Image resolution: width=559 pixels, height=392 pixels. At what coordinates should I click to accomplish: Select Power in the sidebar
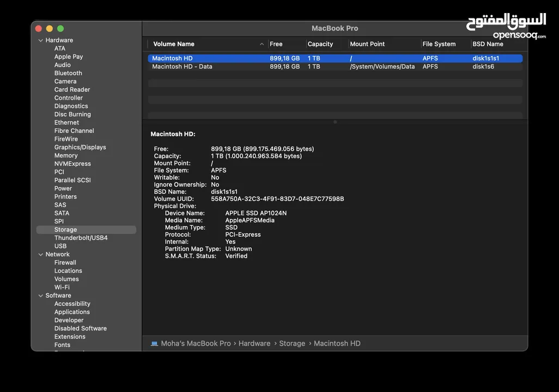(63, 188)
